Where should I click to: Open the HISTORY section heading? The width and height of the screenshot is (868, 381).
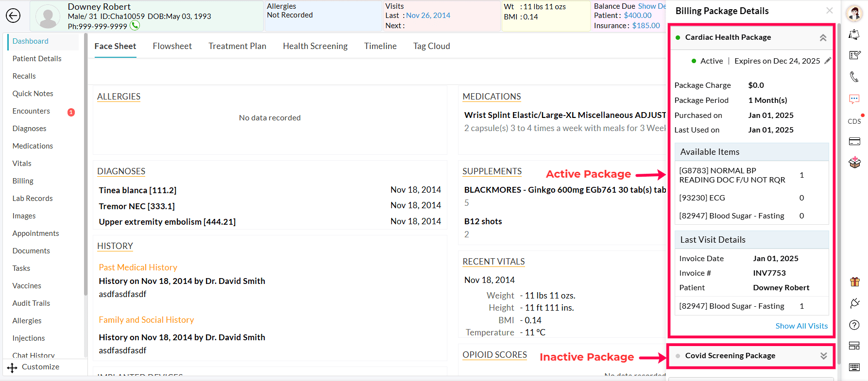coord(115,246)
